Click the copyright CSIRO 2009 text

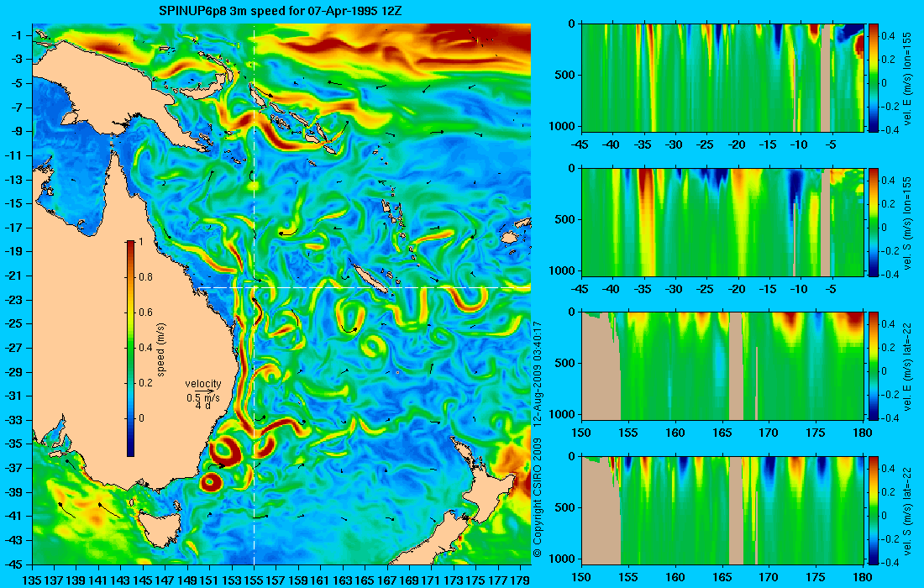[537, 497]
